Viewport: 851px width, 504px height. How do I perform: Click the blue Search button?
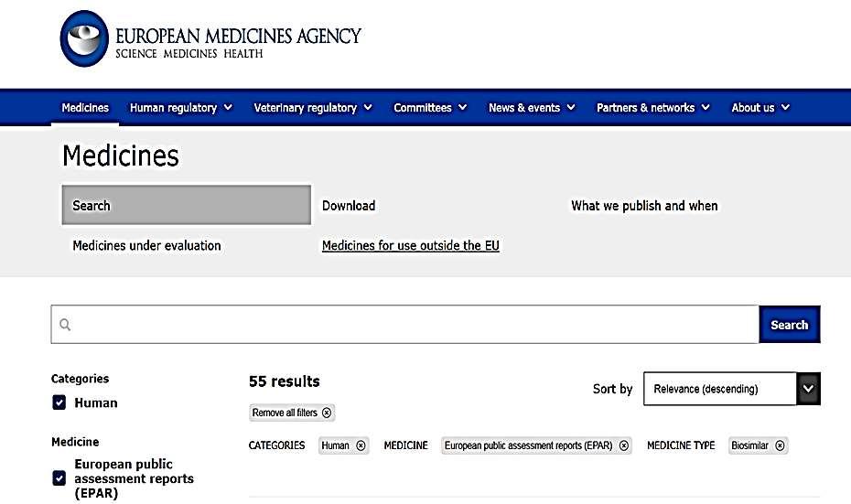click(790, 325)
